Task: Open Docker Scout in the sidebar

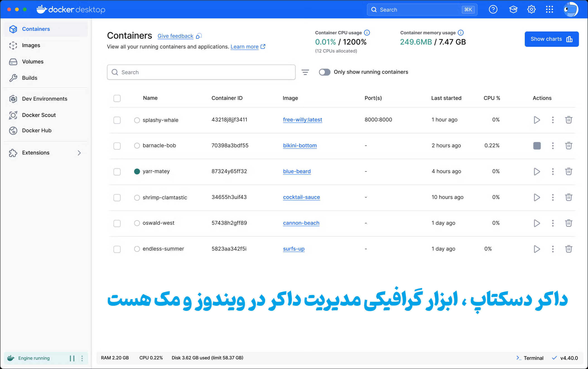Action: pyautogui.click(x=46, y=115)
